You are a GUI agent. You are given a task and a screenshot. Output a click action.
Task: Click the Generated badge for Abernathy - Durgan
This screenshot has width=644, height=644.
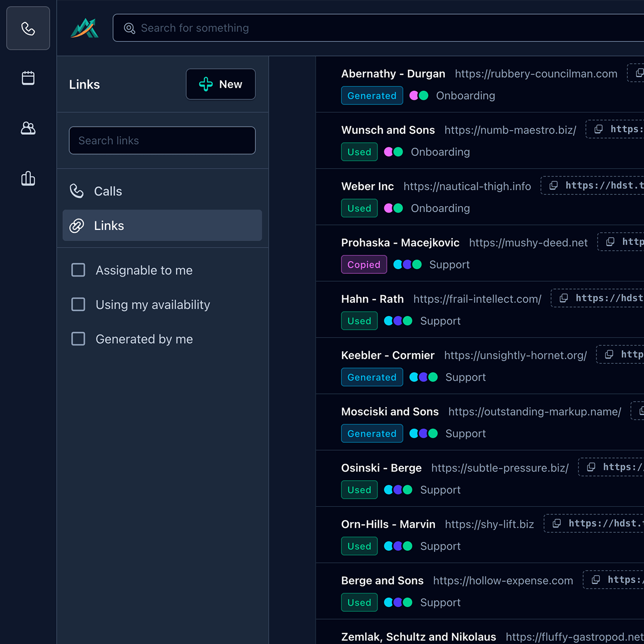pos(372,96)
